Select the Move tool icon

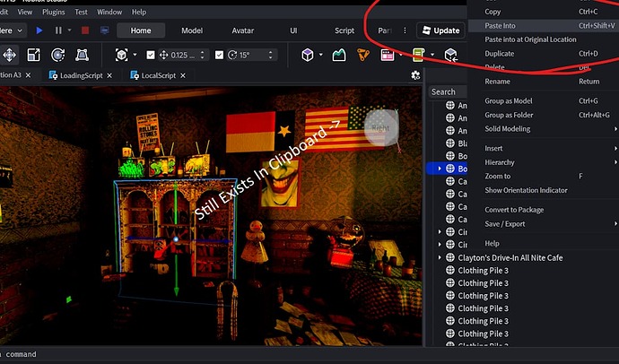click(9, 55)
